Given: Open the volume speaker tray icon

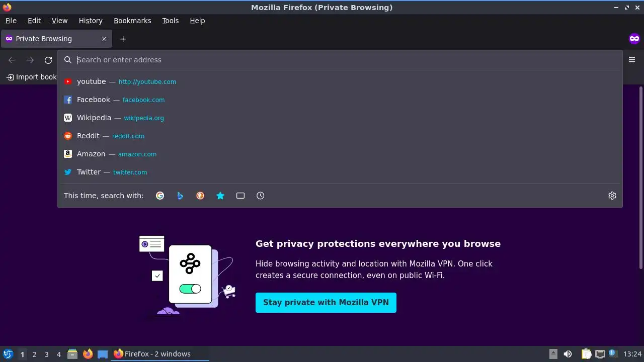Looking at the screenshot, I should click(568, 354).
